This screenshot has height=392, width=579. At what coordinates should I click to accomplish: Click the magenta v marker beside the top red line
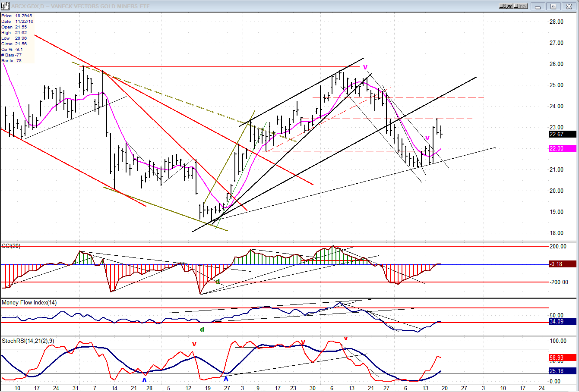click(365, 67)
